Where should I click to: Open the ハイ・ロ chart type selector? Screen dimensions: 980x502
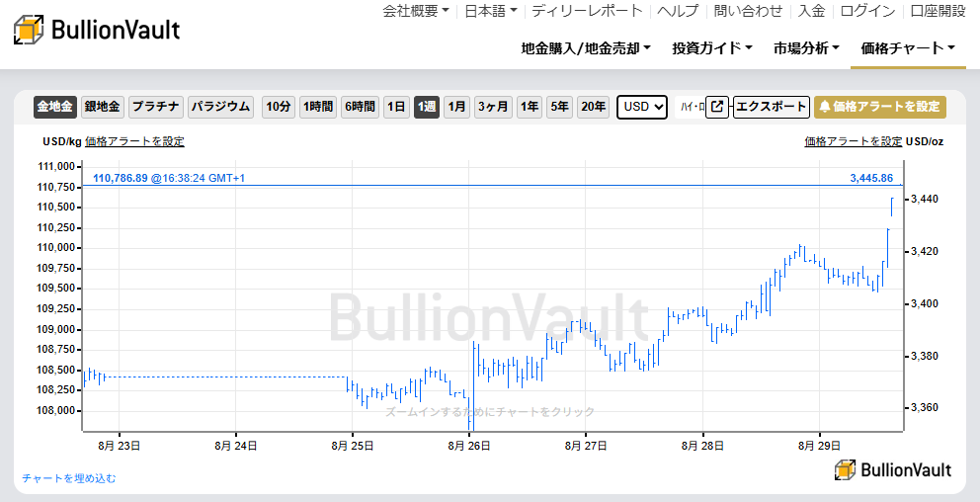(x=691, y=107)
